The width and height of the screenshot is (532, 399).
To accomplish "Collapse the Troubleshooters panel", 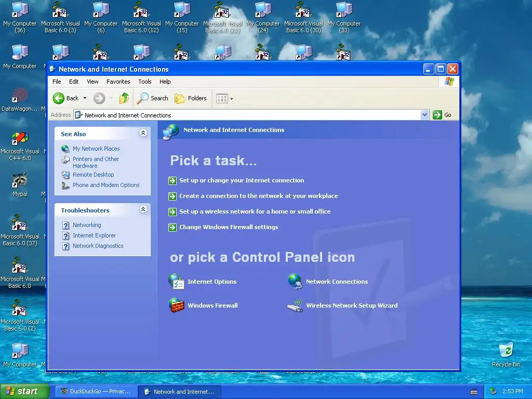I will (143, 209).
